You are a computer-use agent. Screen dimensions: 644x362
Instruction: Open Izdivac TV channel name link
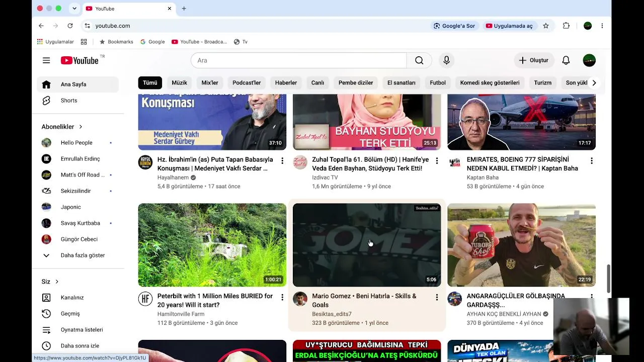[325, 177]
